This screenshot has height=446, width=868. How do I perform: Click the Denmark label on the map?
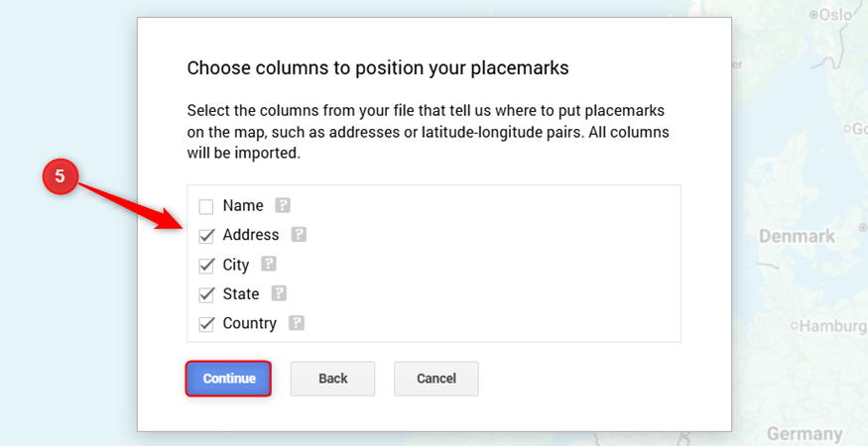pyautogui.click(x=797, y=236)
